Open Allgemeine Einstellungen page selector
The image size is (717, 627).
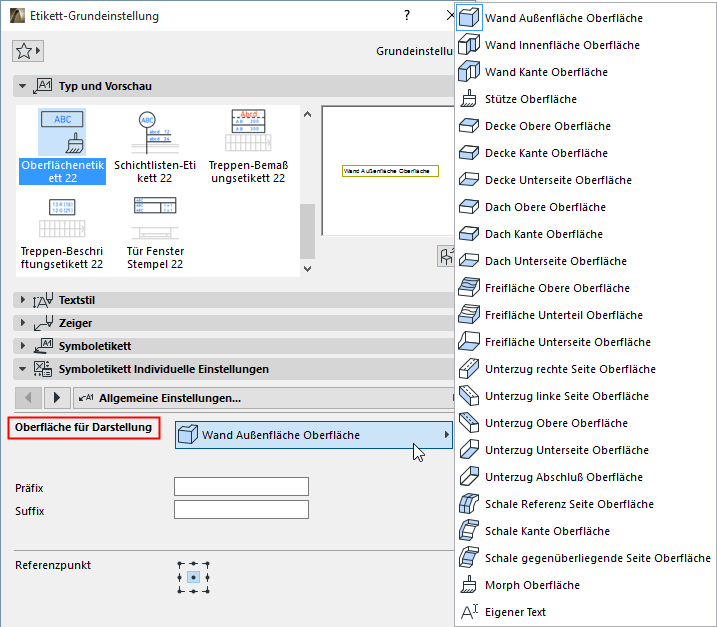pyautogui.click(x=263, y=398)
